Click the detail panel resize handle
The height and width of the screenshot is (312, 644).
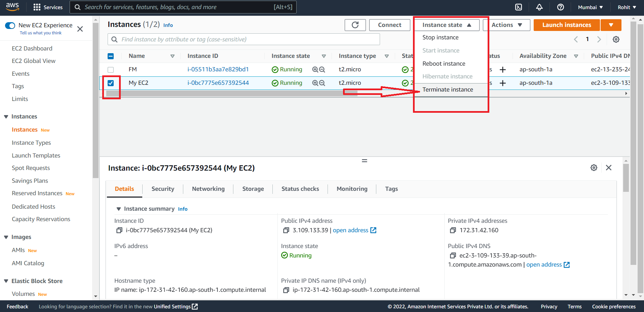[x=365, y=161]
